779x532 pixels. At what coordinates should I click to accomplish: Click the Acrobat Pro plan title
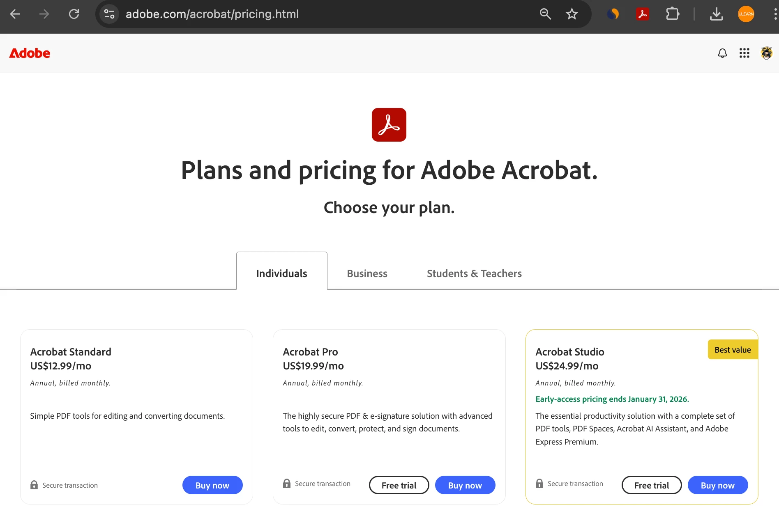(310, 352)
